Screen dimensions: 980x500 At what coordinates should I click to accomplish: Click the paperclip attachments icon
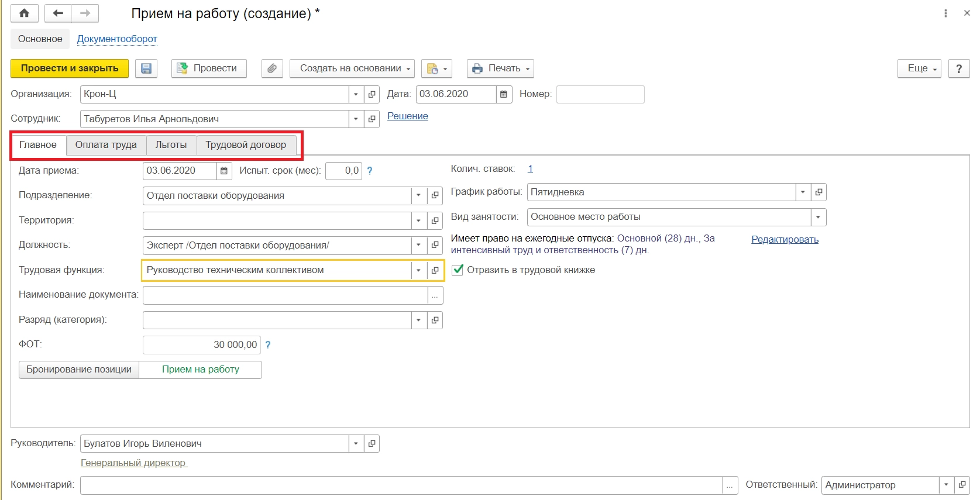[x=272, y=68]
